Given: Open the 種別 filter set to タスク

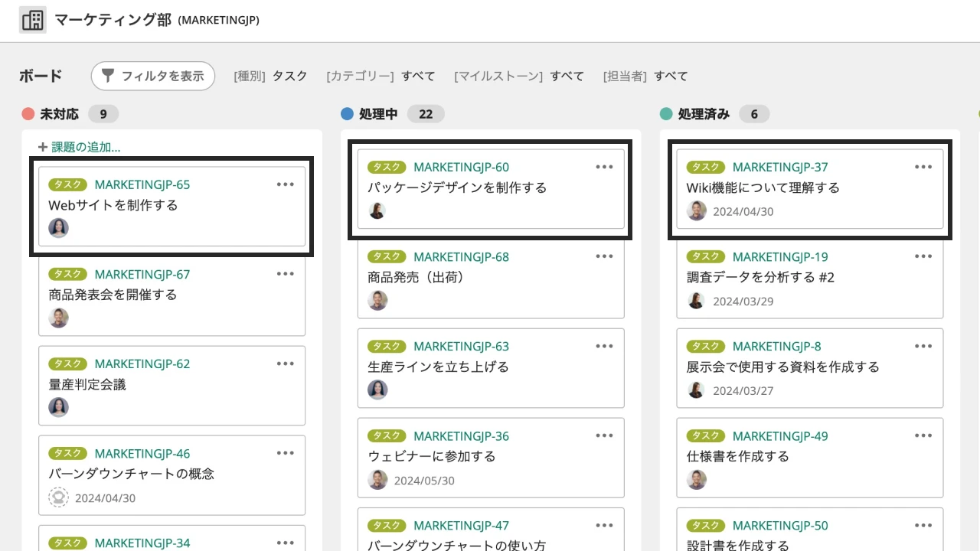Looking at the screenshot, I should (271, 76).
